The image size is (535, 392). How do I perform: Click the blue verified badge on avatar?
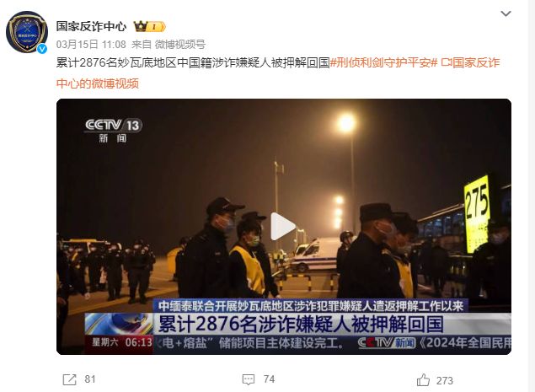41,49
